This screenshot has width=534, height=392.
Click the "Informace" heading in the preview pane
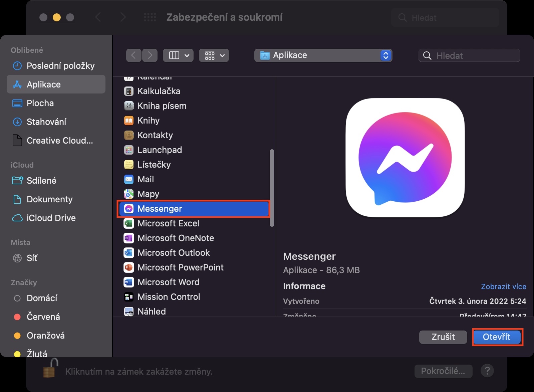coord(304,286)
